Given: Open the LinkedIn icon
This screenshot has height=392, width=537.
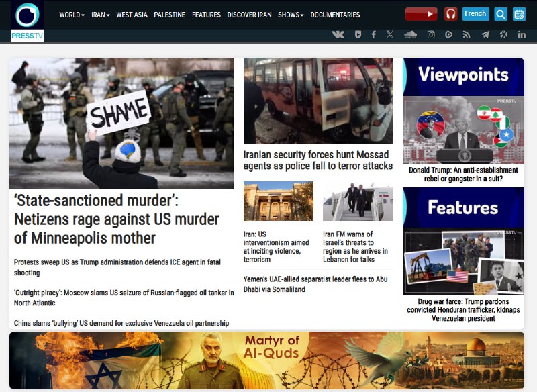Looking at the screenshot, I should 522,34.
